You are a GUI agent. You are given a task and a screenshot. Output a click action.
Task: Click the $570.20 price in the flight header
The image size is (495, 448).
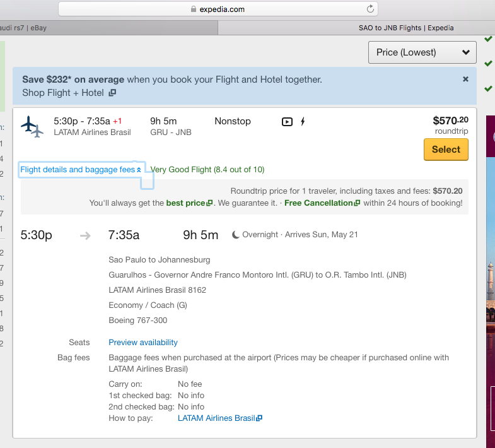(450, 121)
